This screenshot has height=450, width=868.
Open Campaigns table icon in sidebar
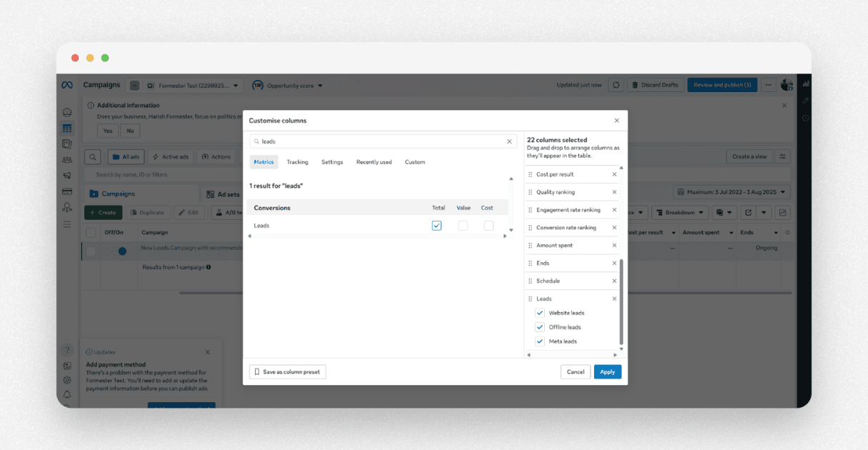[x=66, y=129]
